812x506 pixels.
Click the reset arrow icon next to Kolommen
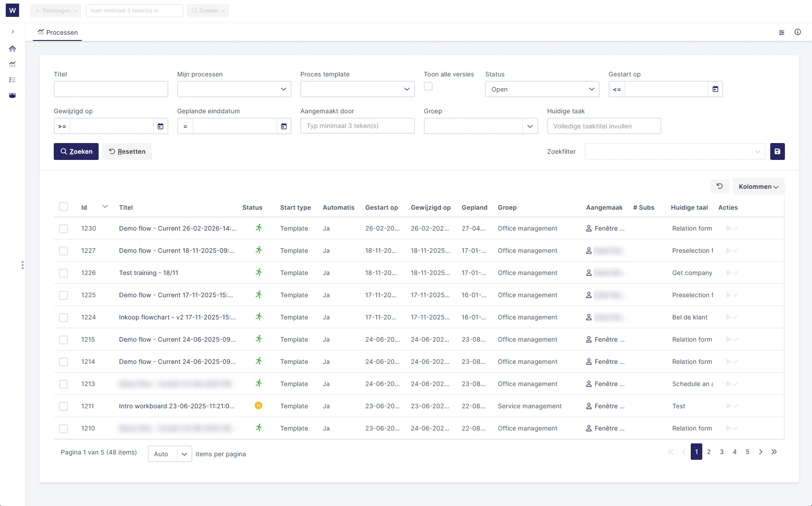pyautogui.click(x=720, y=186)
